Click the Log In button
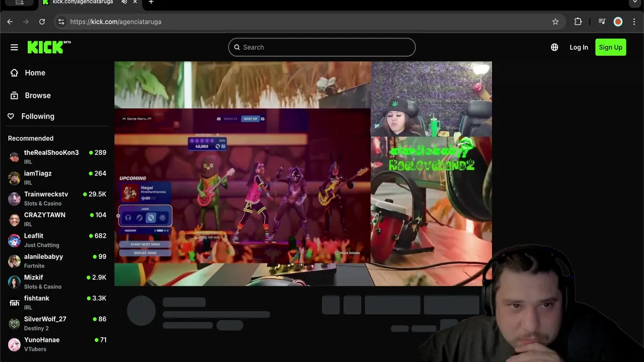Screen dimensions: 644x362 (x=579, y=47)
